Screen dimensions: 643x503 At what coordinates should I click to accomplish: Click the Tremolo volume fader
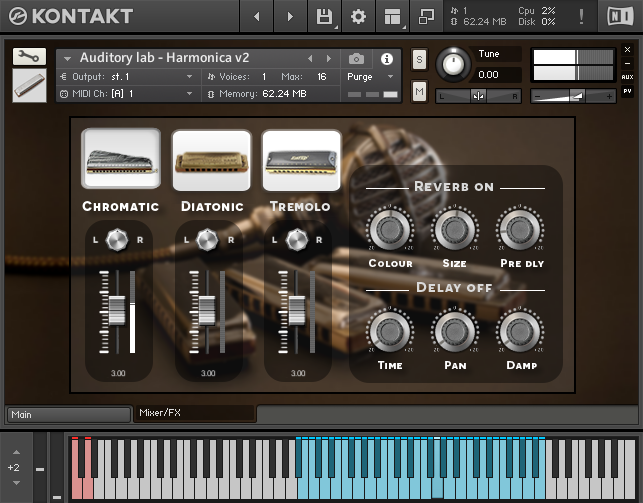tap(297, 310)
